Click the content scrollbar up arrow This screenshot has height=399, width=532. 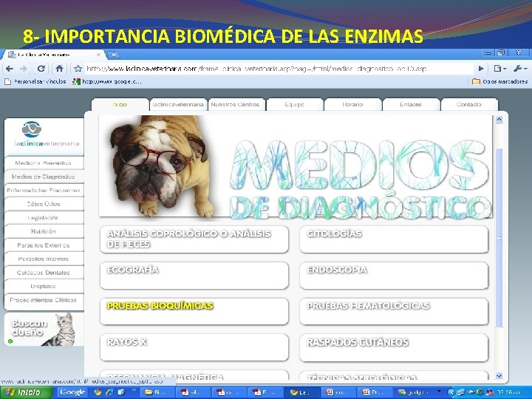pyautogui.click(x=499, y=120)
